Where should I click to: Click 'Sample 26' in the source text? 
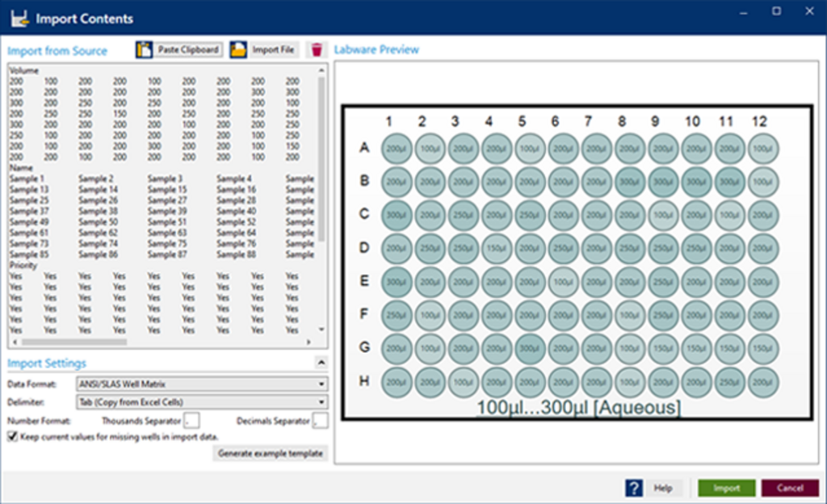pos(98,200)
